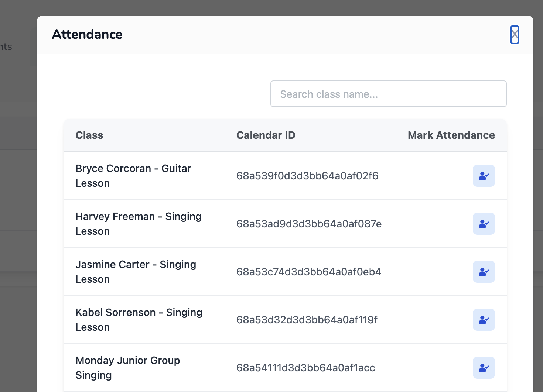543x392 pixels.
Task: Mark attendance for Jasmine Carter Singing Lesson
Action: (x=484, y=272)
